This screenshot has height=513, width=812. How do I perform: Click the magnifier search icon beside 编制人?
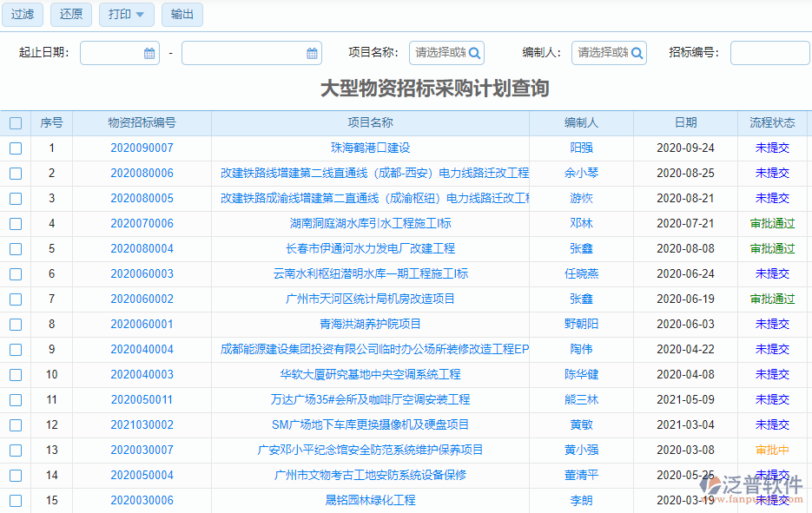pos(635,53)
